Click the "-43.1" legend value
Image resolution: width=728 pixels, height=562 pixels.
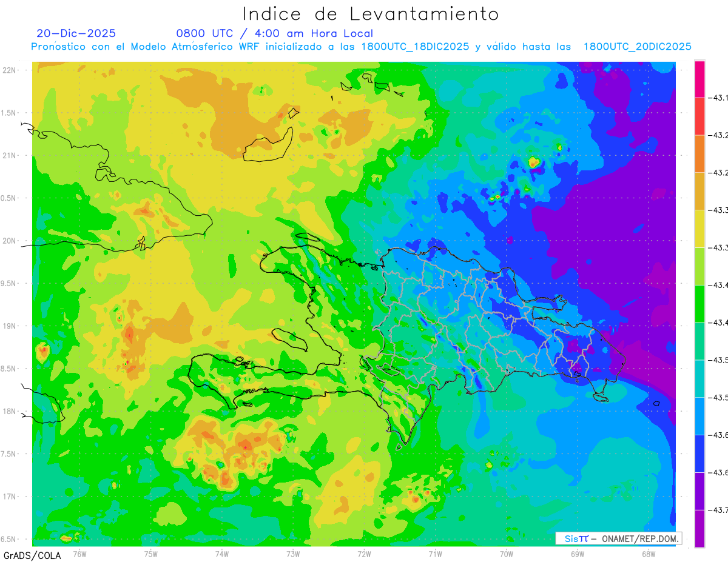[718, 98]
